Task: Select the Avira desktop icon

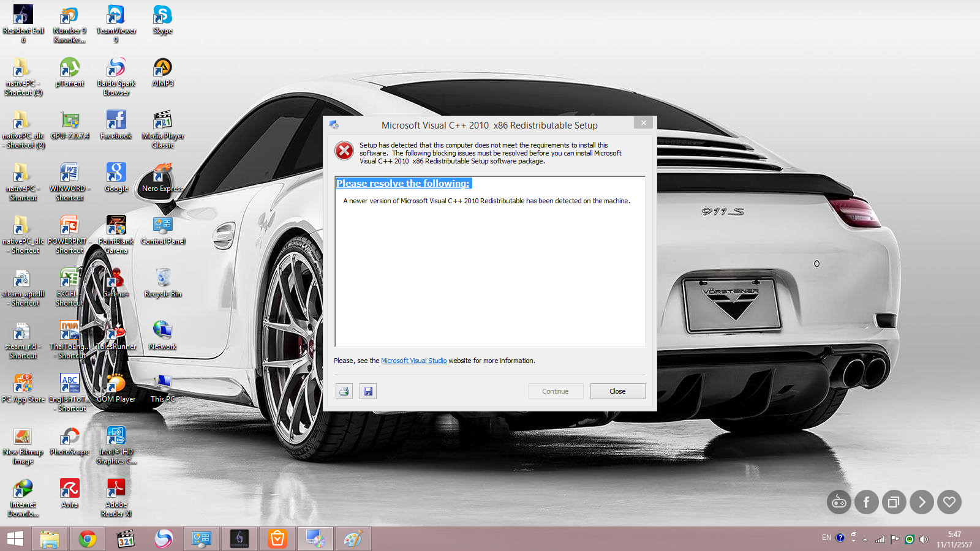Action: point(69,493)
